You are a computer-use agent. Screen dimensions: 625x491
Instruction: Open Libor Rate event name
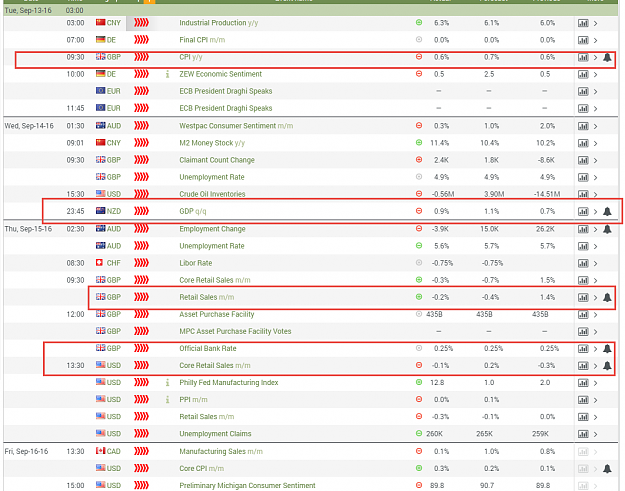click(196, 263)
